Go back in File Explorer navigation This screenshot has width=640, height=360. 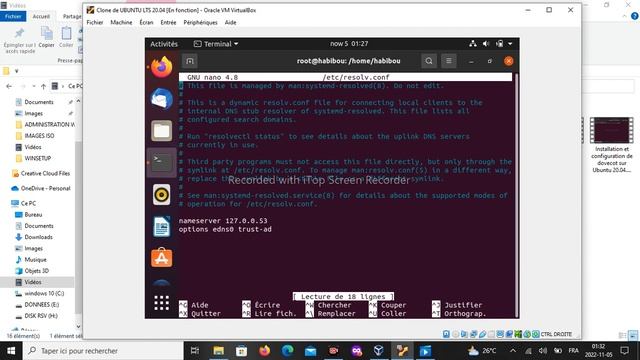pos(9,86)
